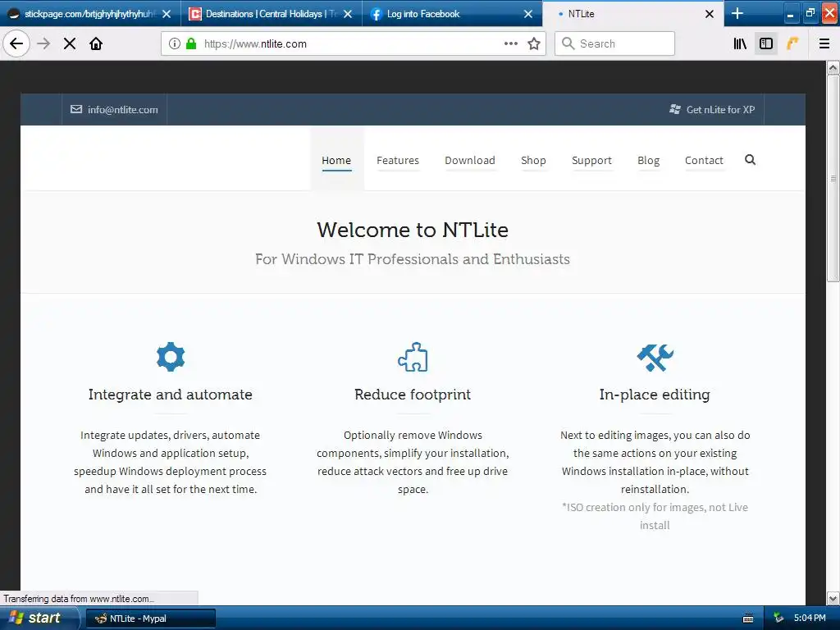
Task: Open the Home menu item
Action: click(x=336, y=160)
